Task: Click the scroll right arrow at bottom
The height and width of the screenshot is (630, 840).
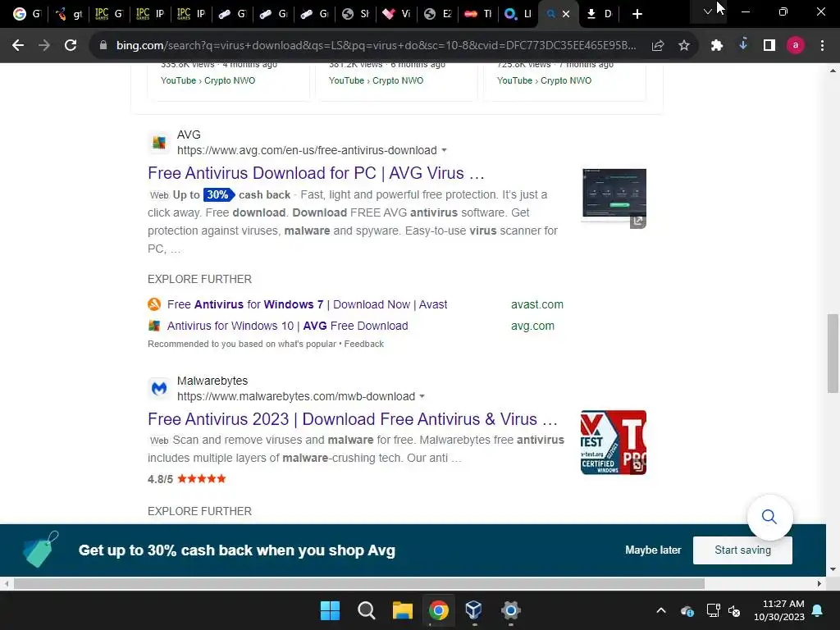Action: 819,583
